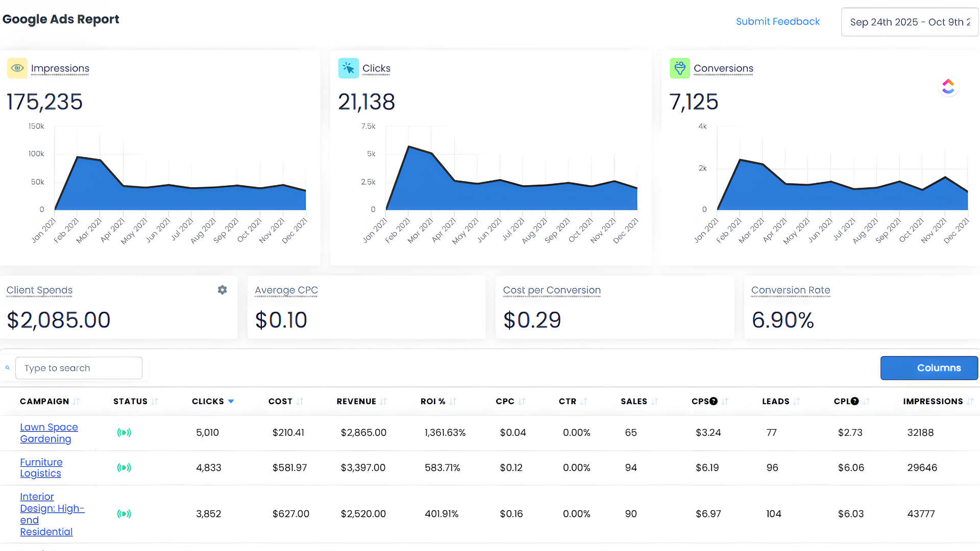Sort table by ROI % column
Viewport: 980px width, 551px height.
(453, 402)
